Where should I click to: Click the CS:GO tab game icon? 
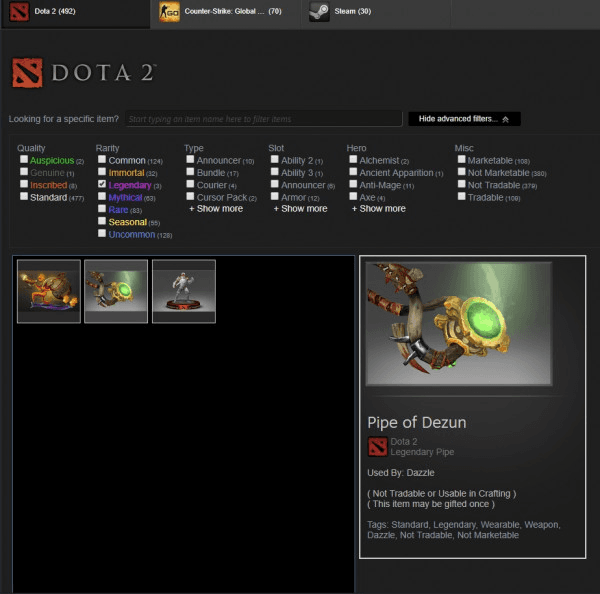tap(169, 11)
